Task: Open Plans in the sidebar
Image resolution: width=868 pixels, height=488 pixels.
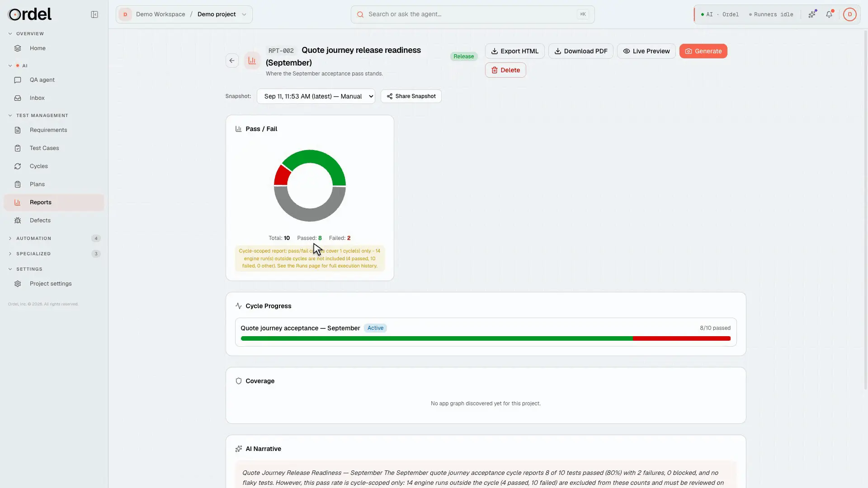Action: pyautogui.click(x=54, y=184)
